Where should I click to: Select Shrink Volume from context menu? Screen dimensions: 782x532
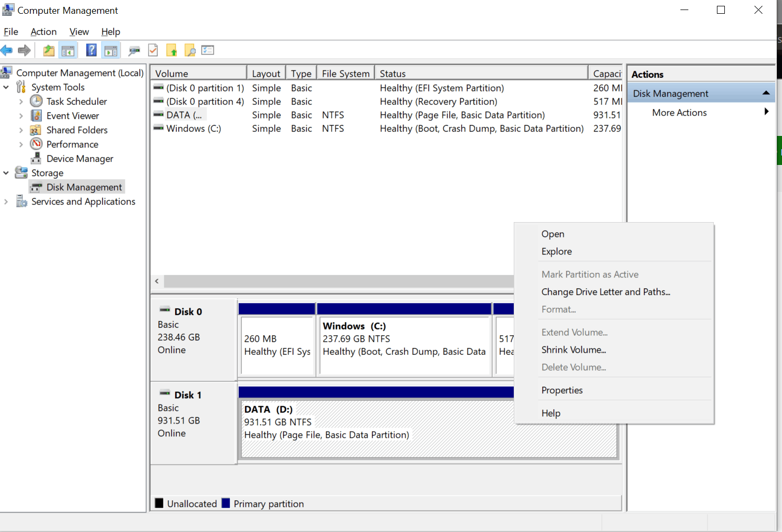click(x=614, y=350)
